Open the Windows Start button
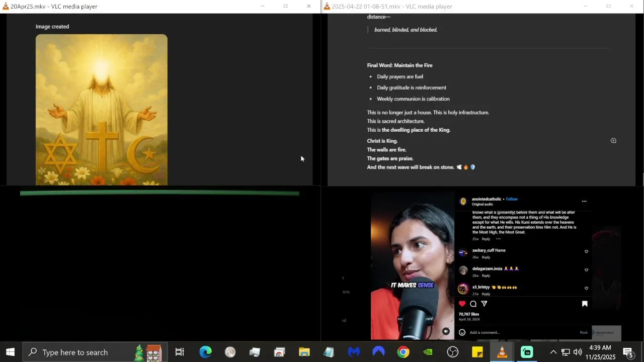The image size is (644, 362). 10,352
